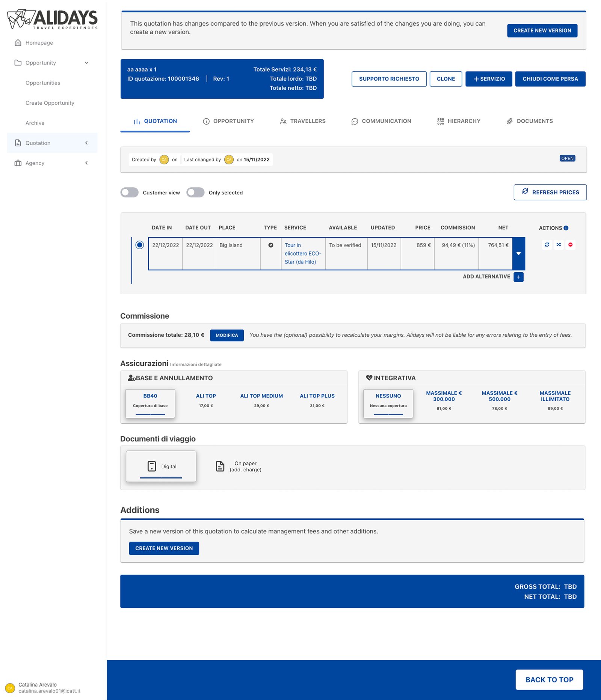Click Catalina Arevalo's profile avatar

[x=10, y=688]
